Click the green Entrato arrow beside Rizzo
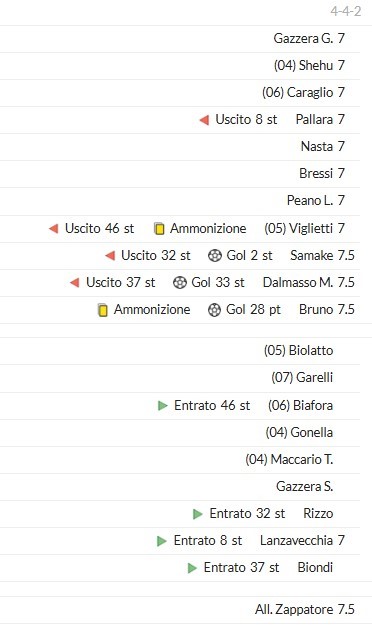372x625 pixels. [197, 514]
